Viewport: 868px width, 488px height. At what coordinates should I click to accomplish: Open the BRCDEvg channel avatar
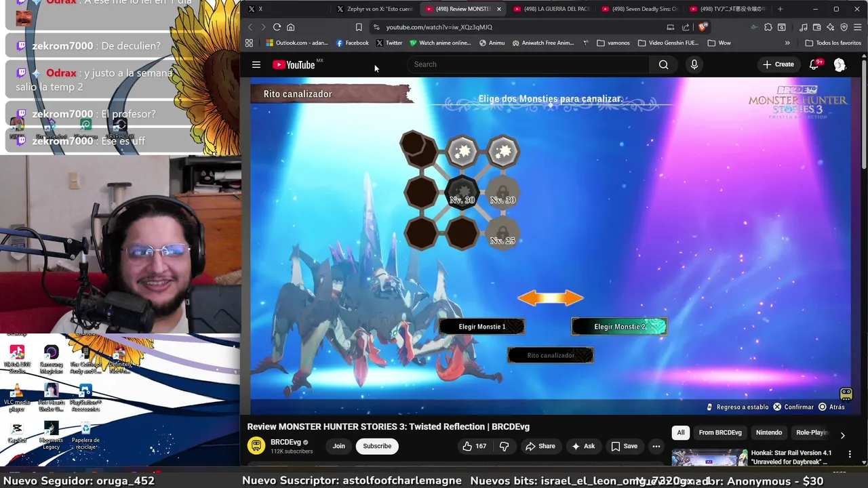(x=256, y=445)
